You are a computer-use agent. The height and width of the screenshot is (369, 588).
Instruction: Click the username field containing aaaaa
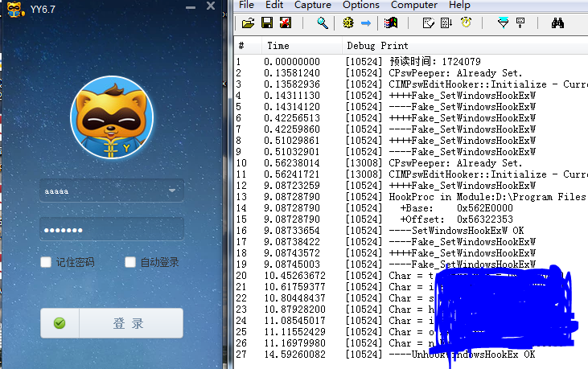(x=112, y=191)
